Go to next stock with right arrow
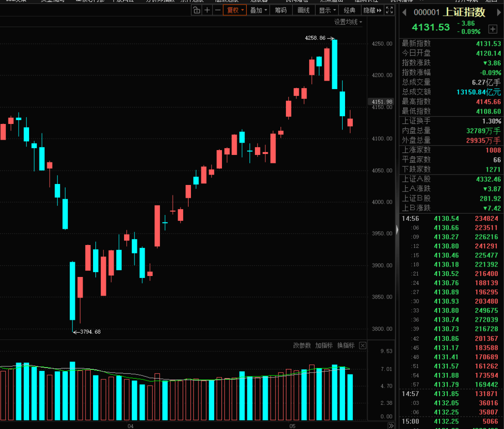The height and width of the screenshot is (429, 504). tap(499, 12)
